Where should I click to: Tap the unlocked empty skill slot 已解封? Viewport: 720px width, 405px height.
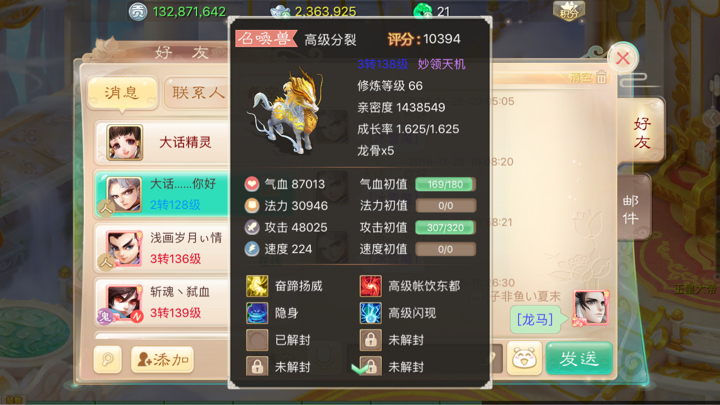coord(257,340)
